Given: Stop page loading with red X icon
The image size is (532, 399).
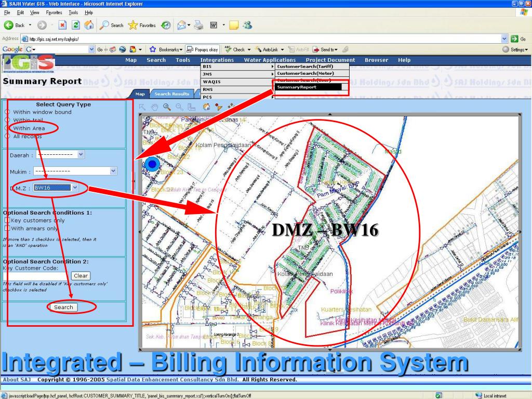Looking at the screenshot, I should 62,25.
